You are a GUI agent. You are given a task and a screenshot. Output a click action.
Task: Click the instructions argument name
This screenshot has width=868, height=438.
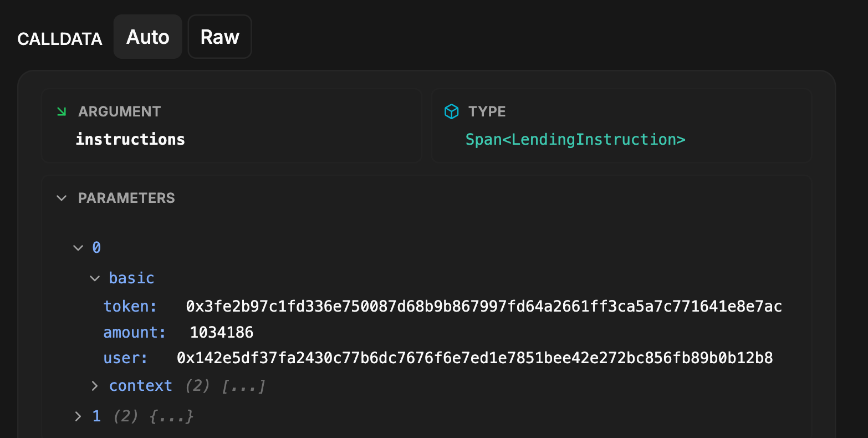click(130, 139)
